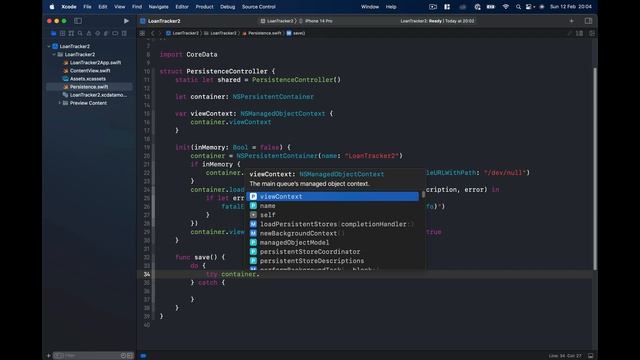Screen dimensions: 640x360
Task: Open the Report navigator tab
Action: point(124,33)
